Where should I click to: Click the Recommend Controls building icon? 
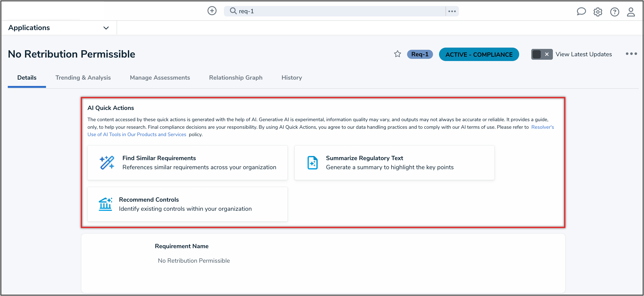click(x=105, y=204)
